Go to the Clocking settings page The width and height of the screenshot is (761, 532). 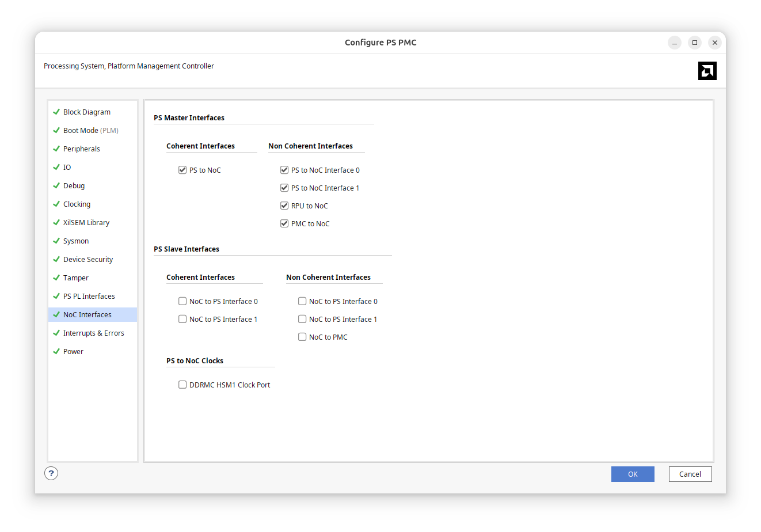coord(77,204)
